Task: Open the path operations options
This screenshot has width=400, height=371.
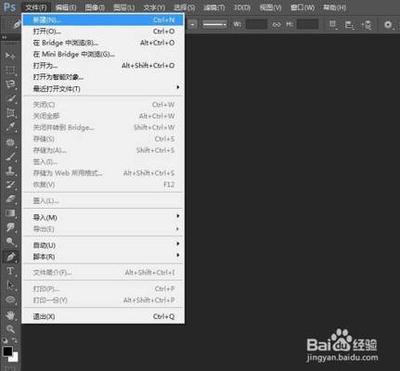Action: (332, 25)
